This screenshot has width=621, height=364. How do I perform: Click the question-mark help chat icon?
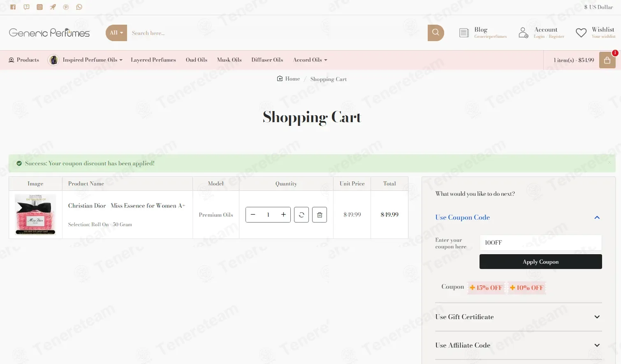26,7
